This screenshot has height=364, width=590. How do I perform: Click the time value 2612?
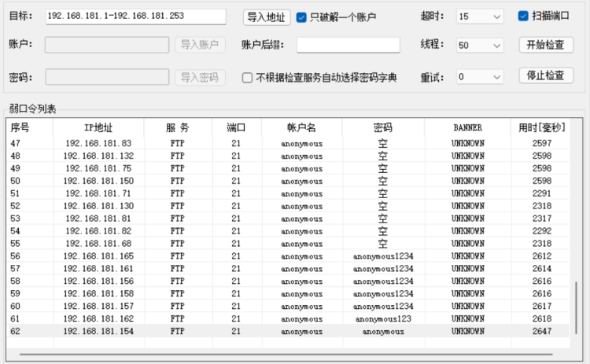(x=542, y=256)
